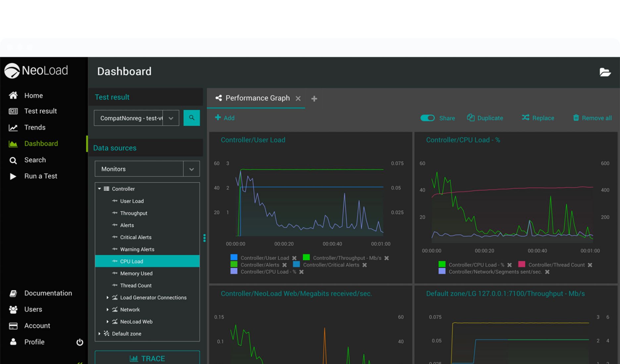Select Memory Used monitor in tree
The height and width of the screenshot is (364, 620).
[136, 273]
